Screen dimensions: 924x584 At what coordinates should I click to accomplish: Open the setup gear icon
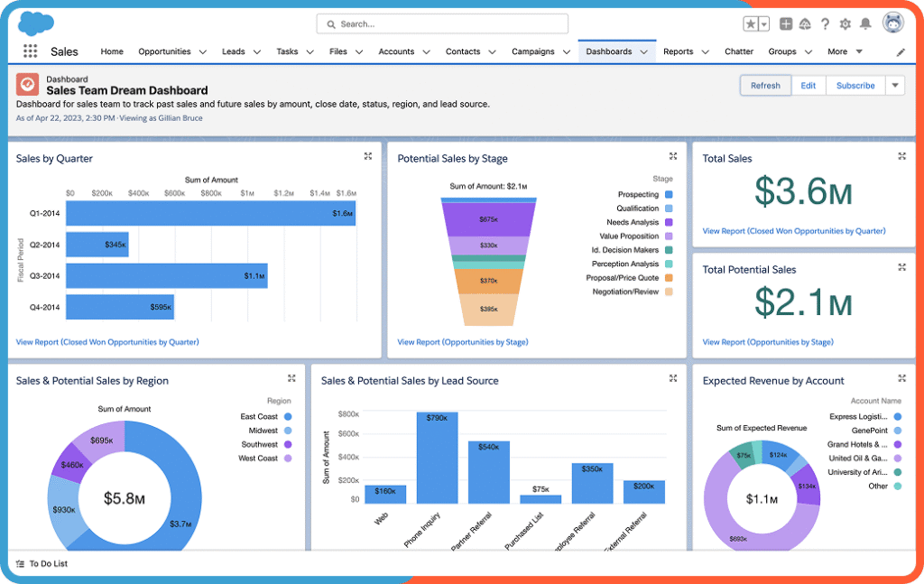pos(845,24)
